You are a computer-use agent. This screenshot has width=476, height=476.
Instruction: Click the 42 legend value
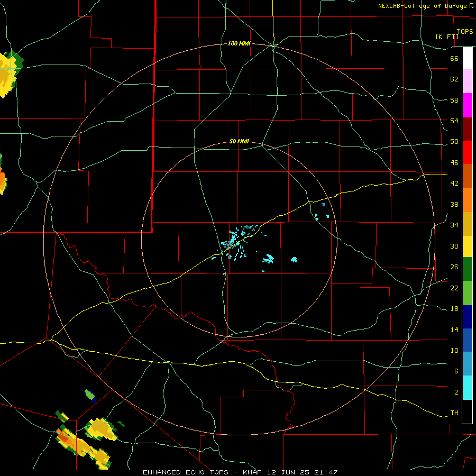coord(454,183)
